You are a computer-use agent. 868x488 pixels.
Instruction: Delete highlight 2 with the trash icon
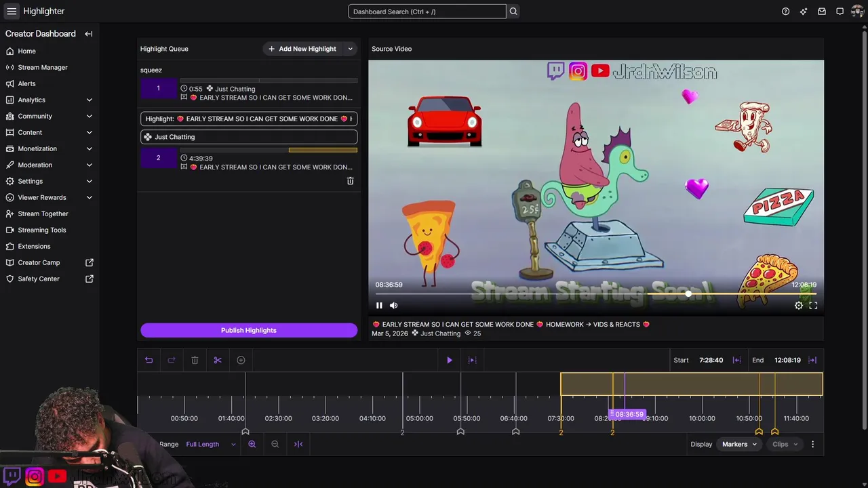click(351, 181)
